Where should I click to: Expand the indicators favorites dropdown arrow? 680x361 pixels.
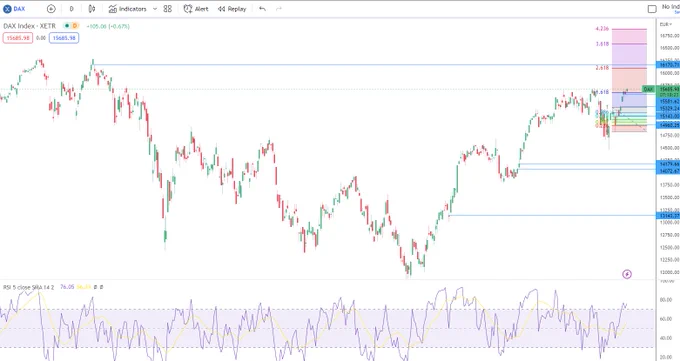tap(155, 9)
